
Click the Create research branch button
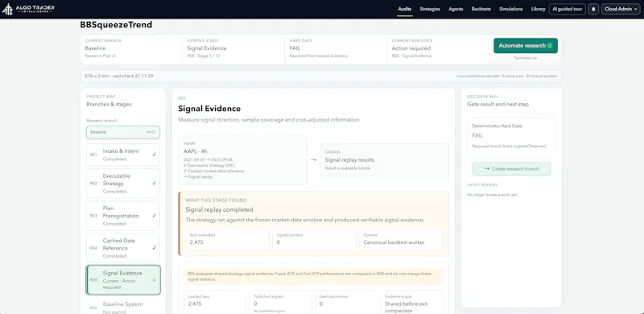511,169
